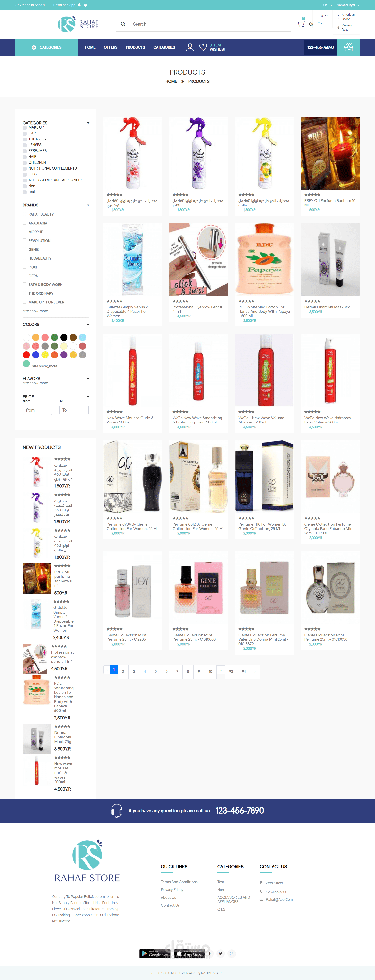Open the Instagram icon in footer
375x980 pixels.
coord(231,953)
